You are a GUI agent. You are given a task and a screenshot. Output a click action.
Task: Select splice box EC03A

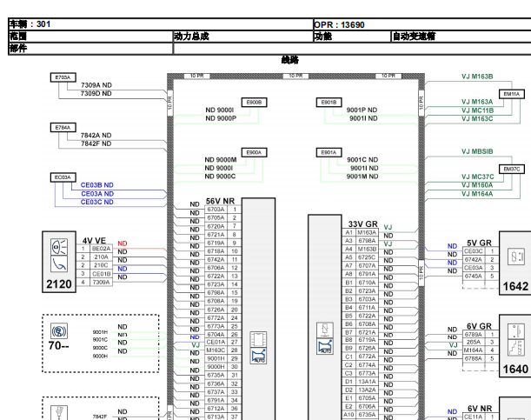click(x=63, y=177)
